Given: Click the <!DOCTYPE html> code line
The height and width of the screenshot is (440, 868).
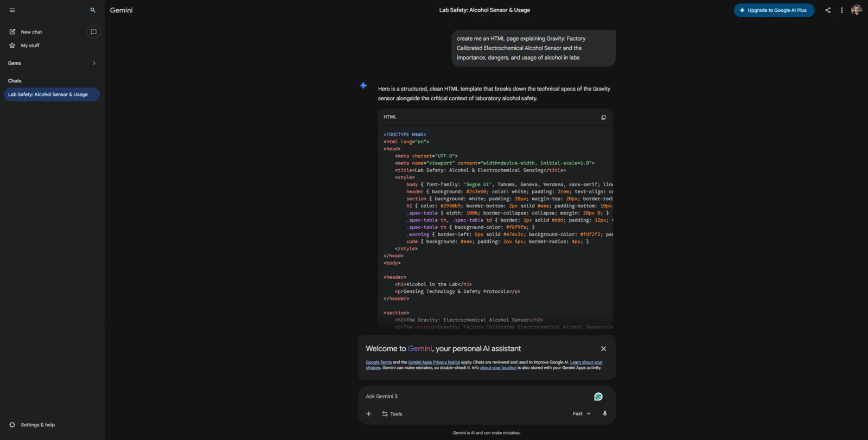Looking at the screenshot, I should [405, 135].
